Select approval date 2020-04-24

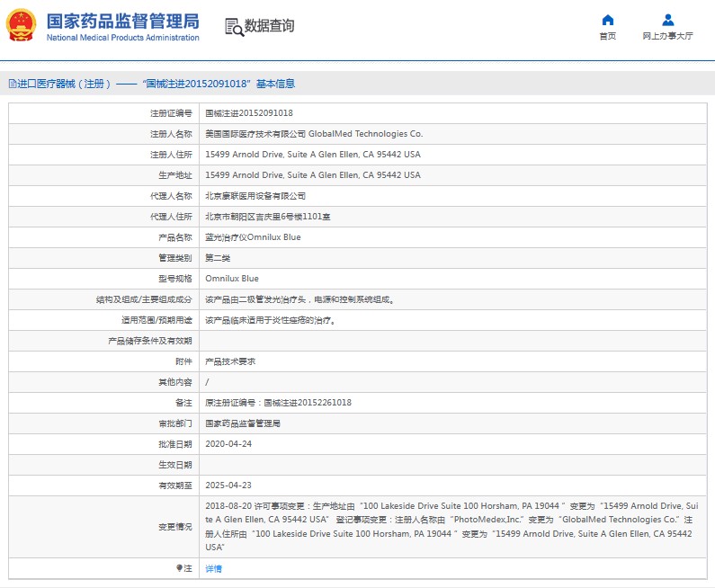(228, 444)
